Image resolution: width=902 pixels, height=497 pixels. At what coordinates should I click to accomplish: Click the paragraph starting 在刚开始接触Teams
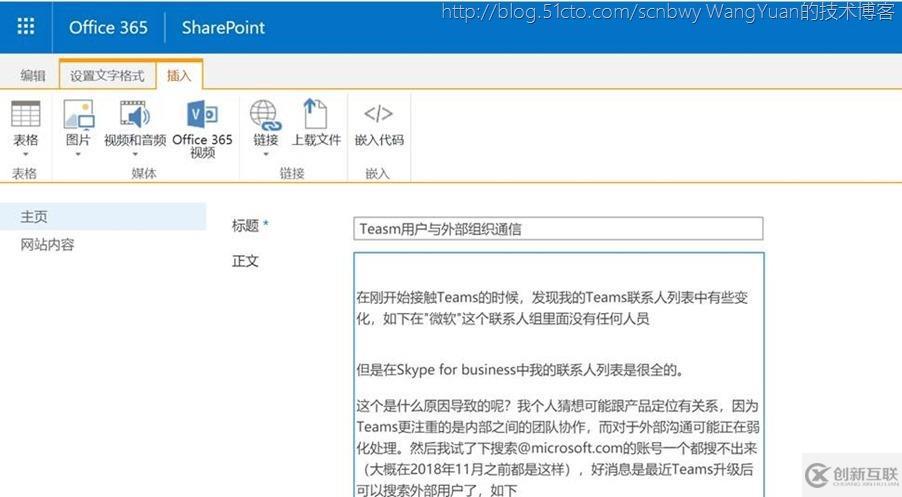tap(552, 308)
